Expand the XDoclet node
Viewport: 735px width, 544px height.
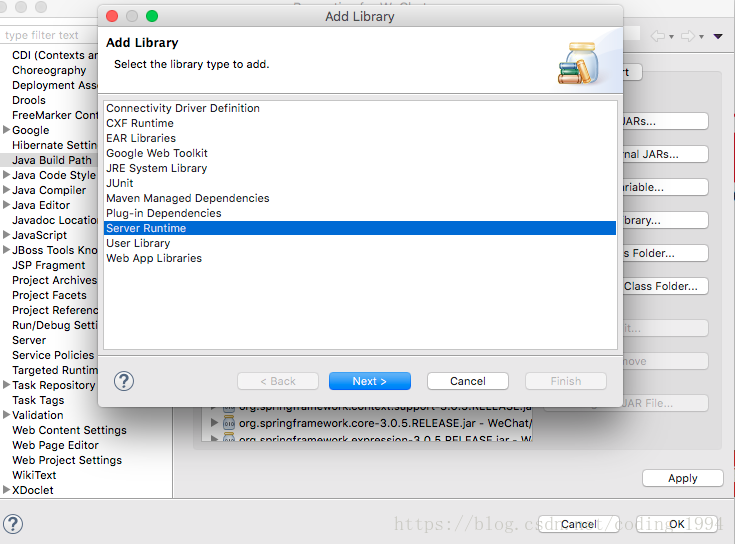(6, 490)
